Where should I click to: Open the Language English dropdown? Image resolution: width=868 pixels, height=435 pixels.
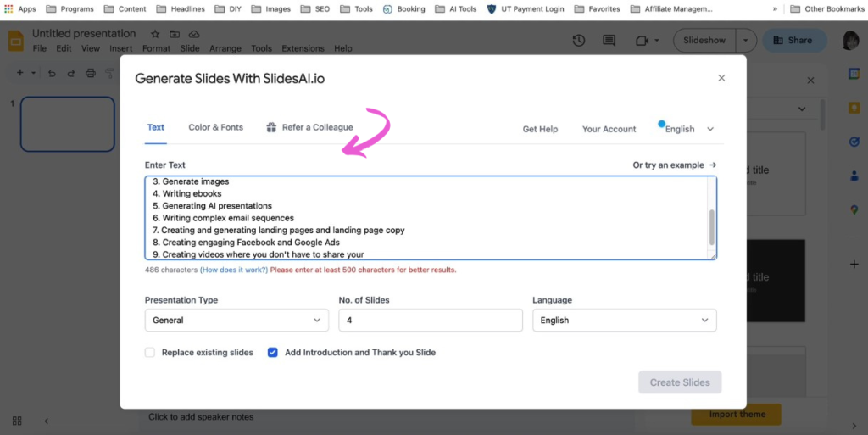[x=625, y=321]
